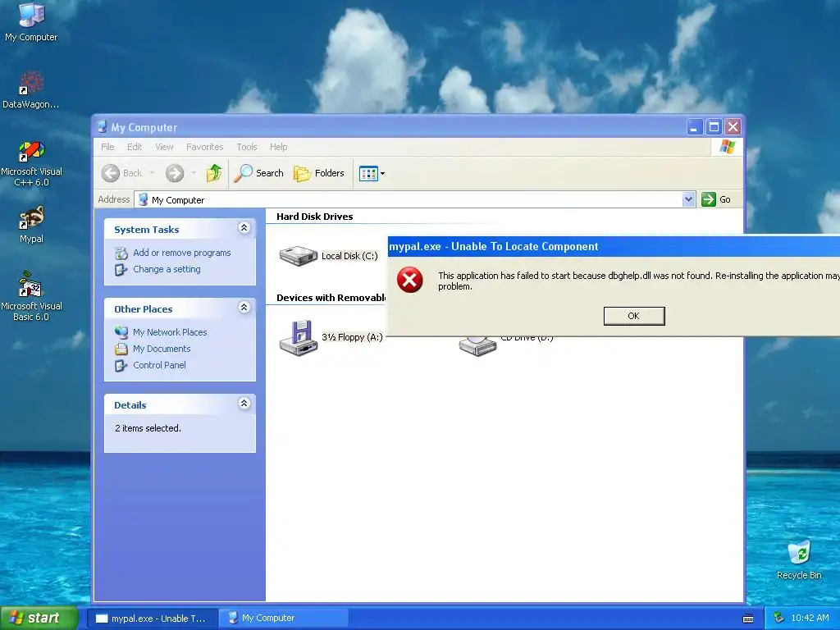Minimize the My Computer window
The height and width of the screenshot is (630, 840).
(694, 127)
